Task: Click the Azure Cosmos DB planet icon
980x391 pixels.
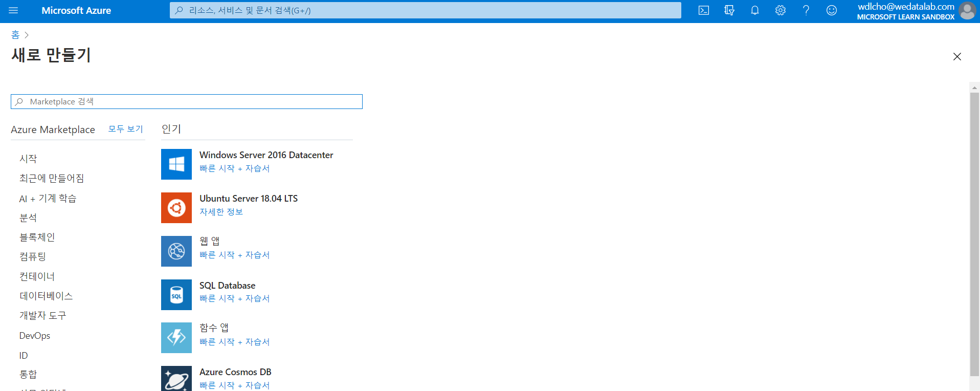Action: point(176,379)
